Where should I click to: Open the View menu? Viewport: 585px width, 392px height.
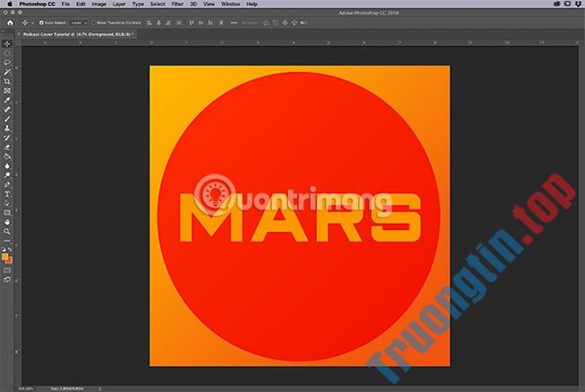tap(209, 4)
